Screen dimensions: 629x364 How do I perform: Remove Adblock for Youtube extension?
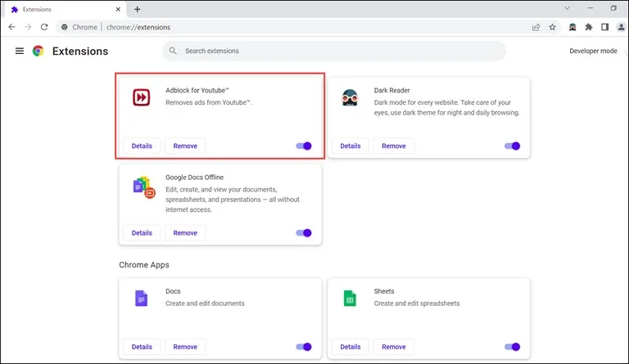coord(185,146)
